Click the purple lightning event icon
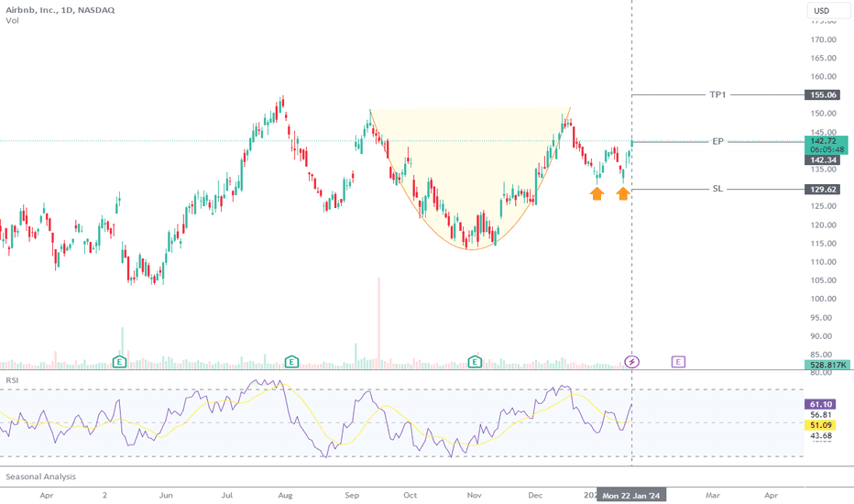Viewport: 854px width, 504px height. 631,361
